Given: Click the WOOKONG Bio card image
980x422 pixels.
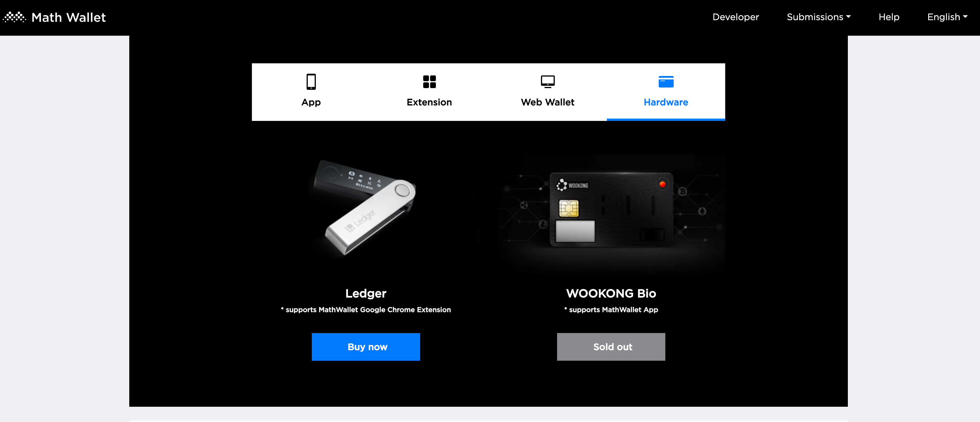Looking at the screenshot, I should pos(611,210).
